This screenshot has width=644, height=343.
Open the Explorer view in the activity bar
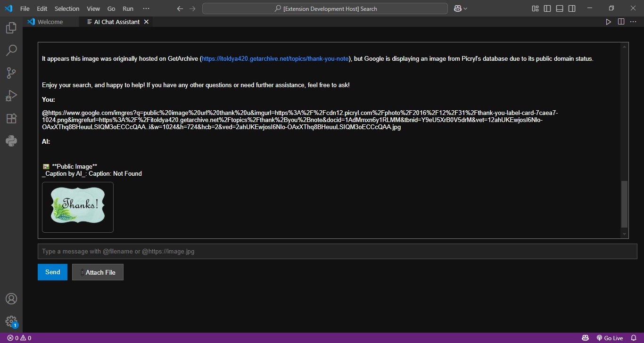[11, 28]
